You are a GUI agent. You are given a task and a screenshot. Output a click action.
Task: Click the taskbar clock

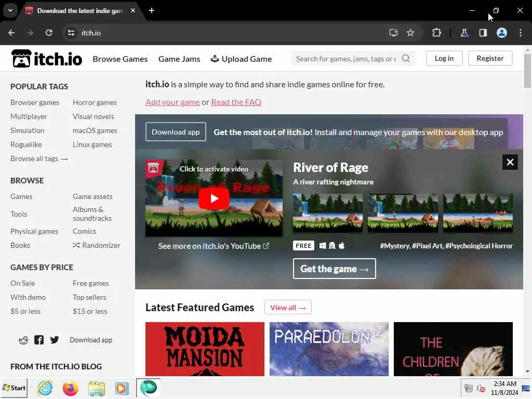pyautogui.click(x=504, y=388)
